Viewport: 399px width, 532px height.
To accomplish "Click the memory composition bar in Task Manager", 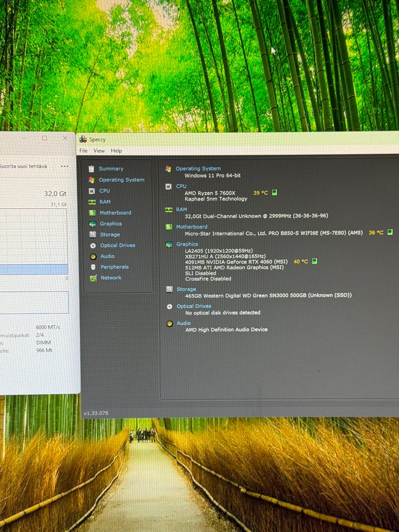I will tap(34, 302).
